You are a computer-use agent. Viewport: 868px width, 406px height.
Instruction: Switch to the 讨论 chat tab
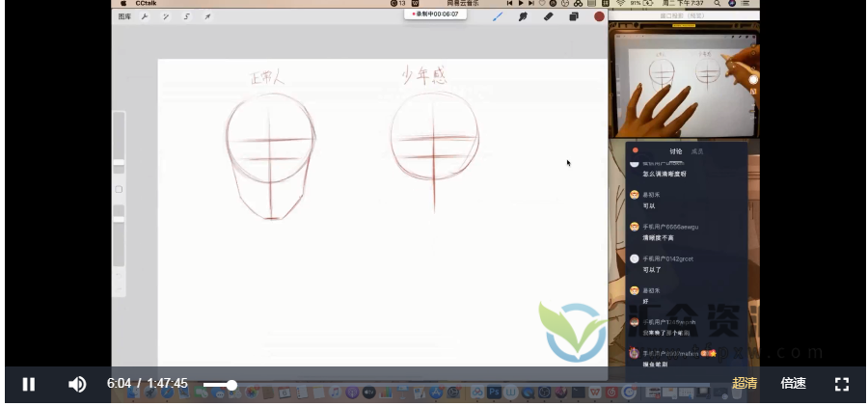point(676,151)
